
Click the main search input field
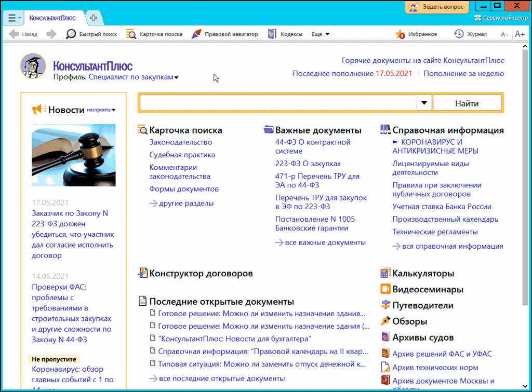click(278, 103)
